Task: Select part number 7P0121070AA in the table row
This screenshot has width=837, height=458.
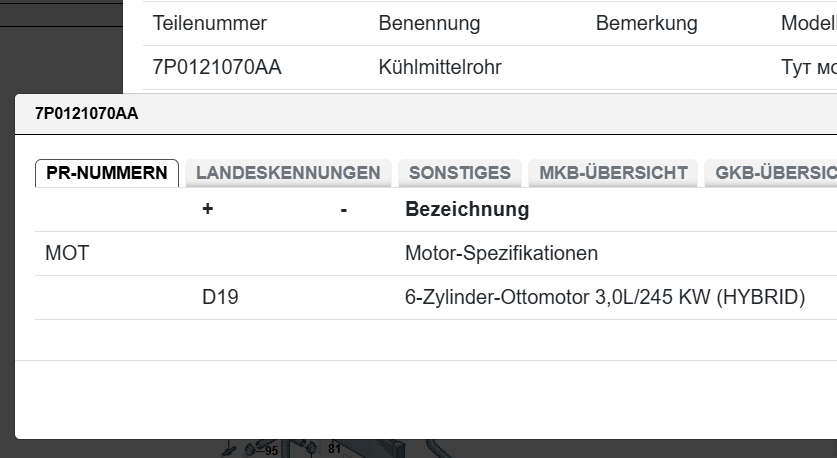Action: (x=217, y=68)
